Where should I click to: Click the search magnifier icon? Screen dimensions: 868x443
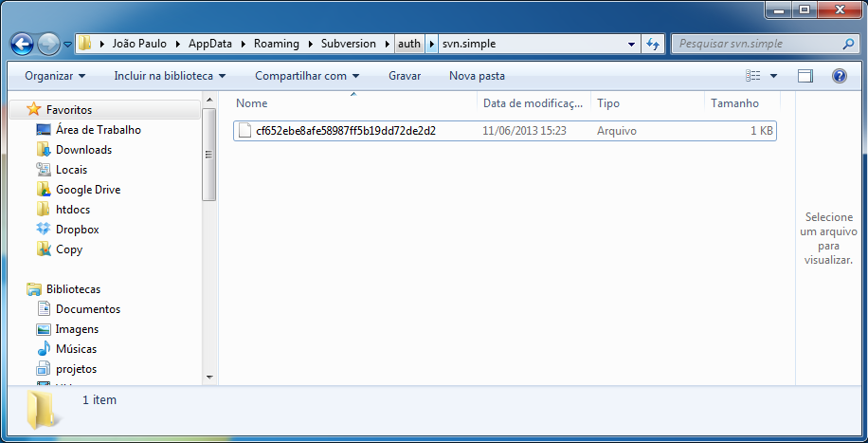pos(848,44)
